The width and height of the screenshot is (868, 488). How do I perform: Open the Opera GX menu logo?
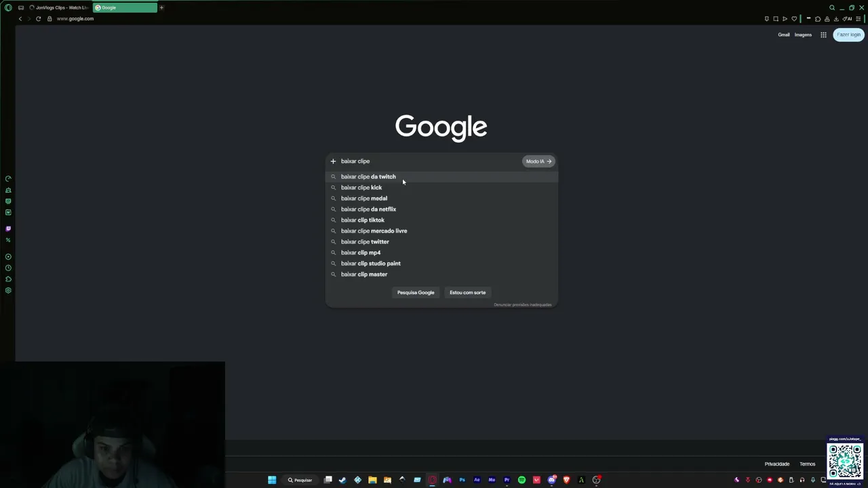[x=8, y=7]
